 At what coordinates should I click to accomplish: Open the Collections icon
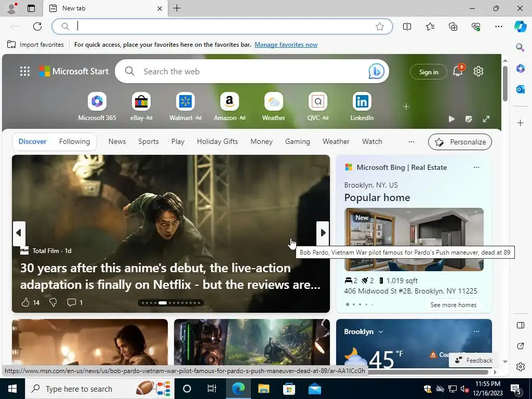pyautogui.click(x=453, y=26)
